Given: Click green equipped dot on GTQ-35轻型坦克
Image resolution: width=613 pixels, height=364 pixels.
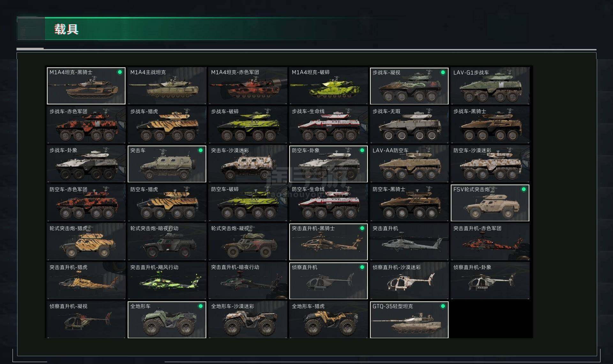Looking at the screenshot, I should pyautogui.click(x=443, y=306).
